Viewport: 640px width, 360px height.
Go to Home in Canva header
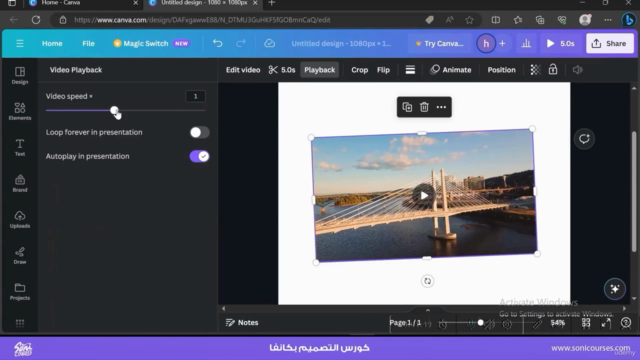click(x=52, y=43)
